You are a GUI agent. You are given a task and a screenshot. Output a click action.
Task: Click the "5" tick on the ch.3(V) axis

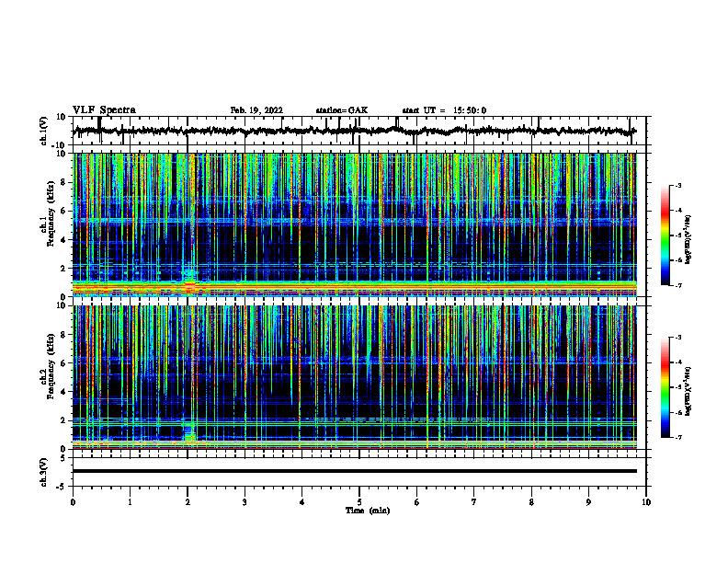(63, 458)
